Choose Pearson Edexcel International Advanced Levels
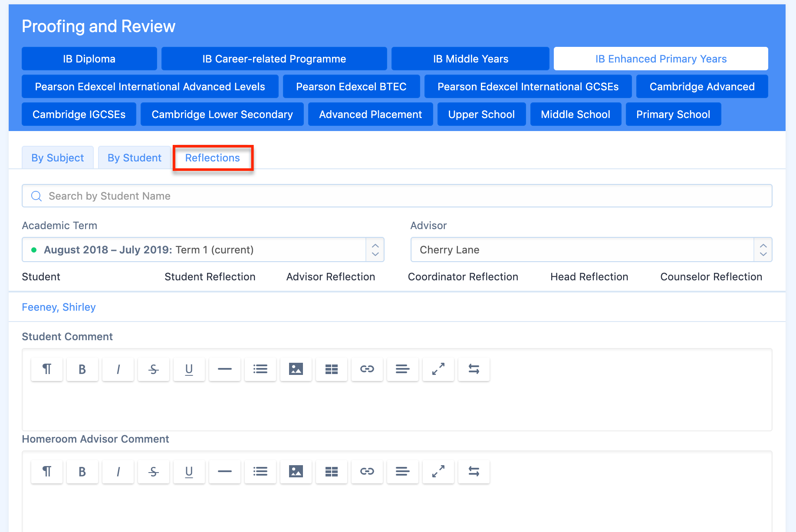796x532 pixels. [x=150, y=86]
